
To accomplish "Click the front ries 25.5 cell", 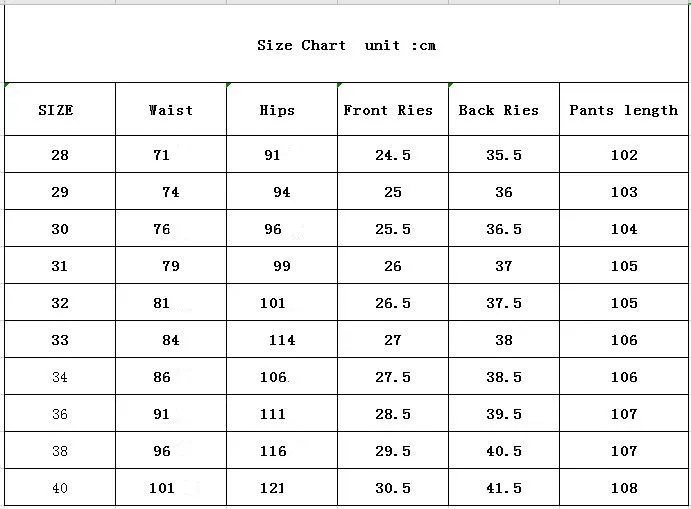I will (393, 228).
